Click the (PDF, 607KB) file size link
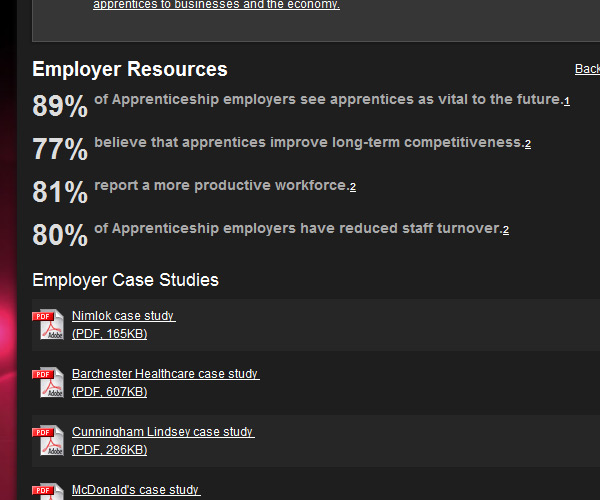 pyautogui.click(x=110, y=392)
